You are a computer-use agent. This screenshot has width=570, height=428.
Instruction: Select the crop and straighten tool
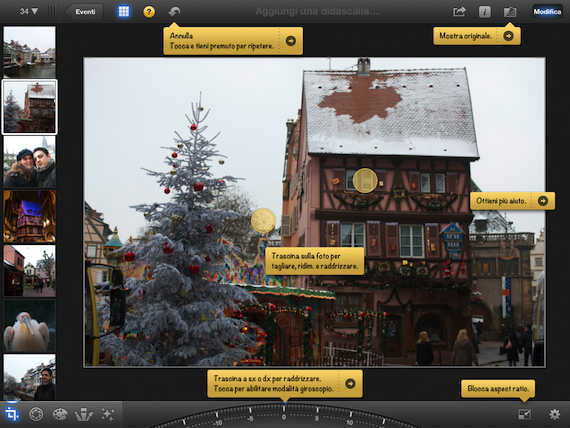tap(12, 414)
